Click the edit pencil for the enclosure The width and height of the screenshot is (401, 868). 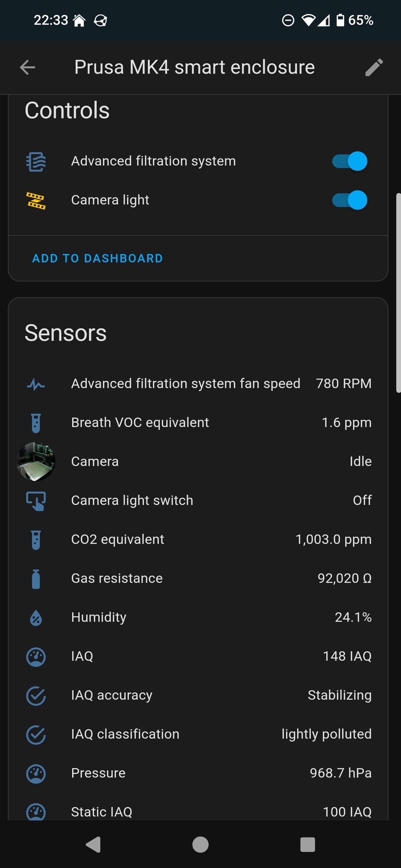click(x=374, y=67)
